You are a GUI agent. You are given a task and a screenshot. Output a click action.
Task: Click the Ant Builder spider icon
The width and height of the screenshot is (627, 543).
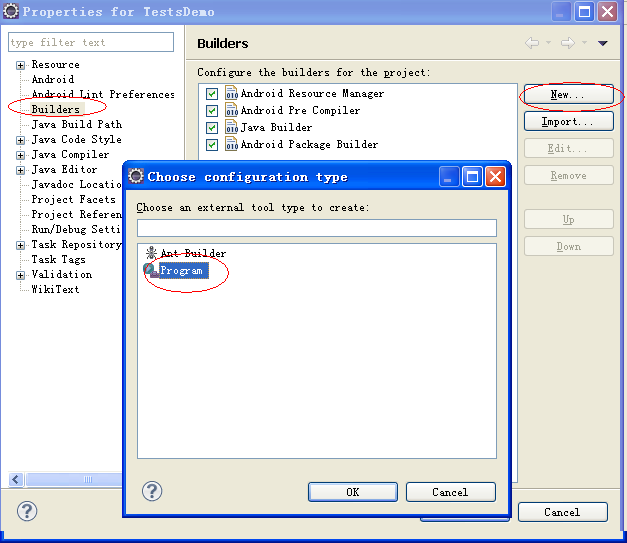151,253
